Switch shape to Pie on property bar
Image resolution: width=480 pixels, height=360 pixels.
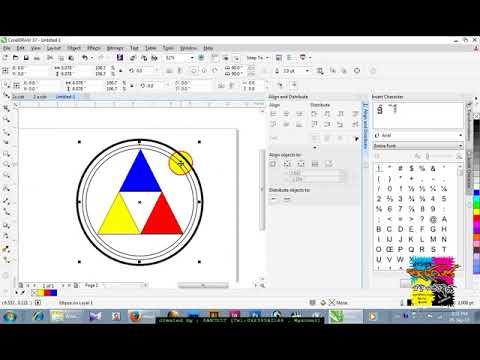(x=204, y=71)
